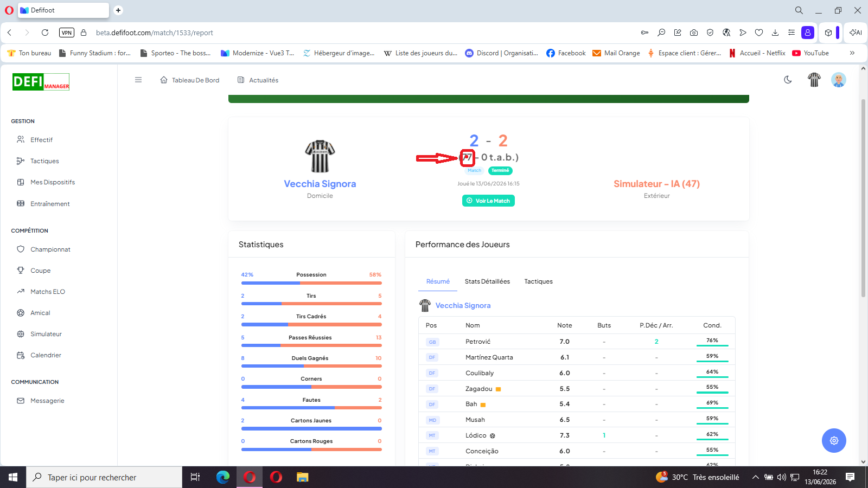The image size is (868, 488).
Task: Open Simulateur - IA (47) team link
Action: click(x=656, y=184)
